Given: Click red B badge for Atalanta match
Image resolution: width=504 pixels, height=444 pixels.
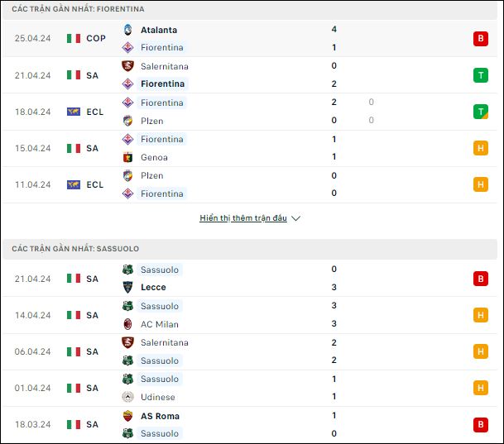Looking at the screenshot, I should [481, 39].
